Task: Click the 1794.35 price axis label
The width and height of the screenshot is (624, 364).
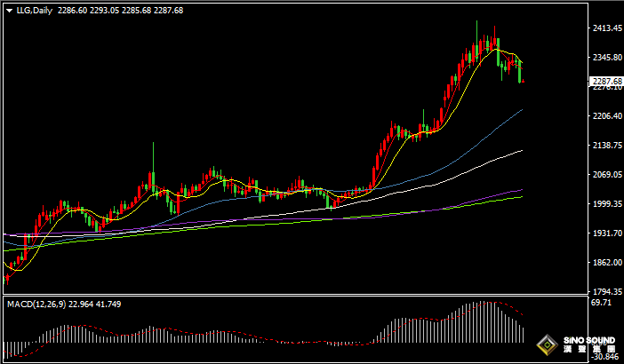Action: [604, 291]
